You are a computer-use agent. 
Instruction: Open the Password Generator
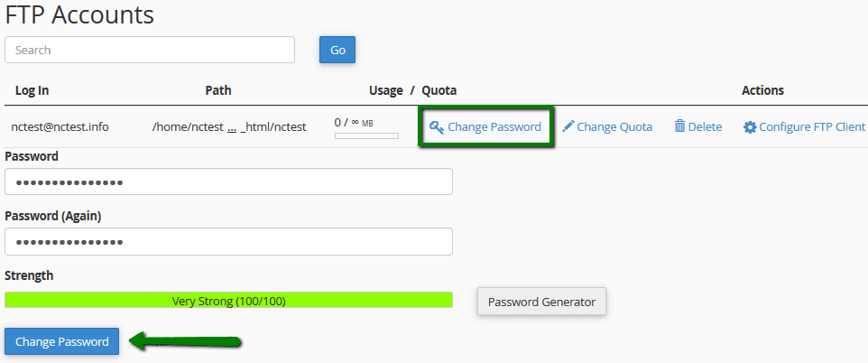pyautogui.click(x=541, y=302)
